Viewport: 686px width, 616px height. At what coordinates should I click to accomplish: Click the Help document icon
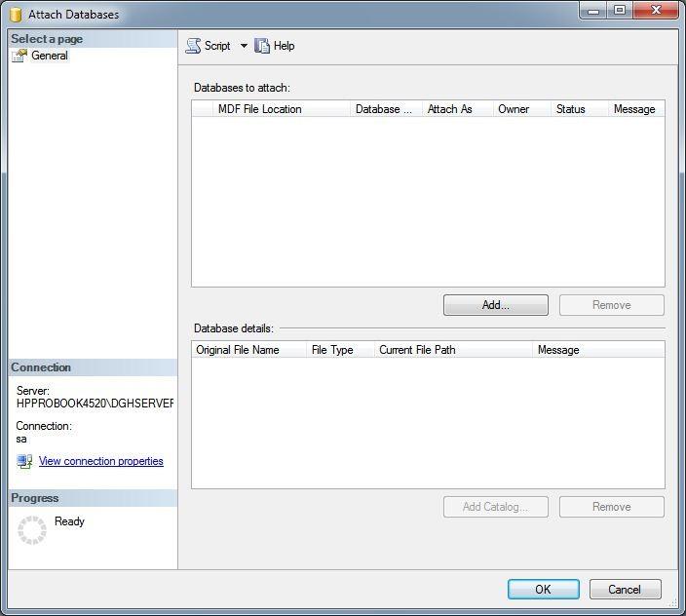(x=262, y=46)
